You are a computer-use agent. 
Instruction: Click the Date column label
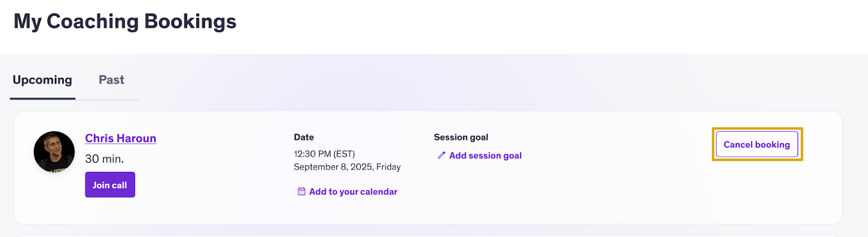pos(304,138)
